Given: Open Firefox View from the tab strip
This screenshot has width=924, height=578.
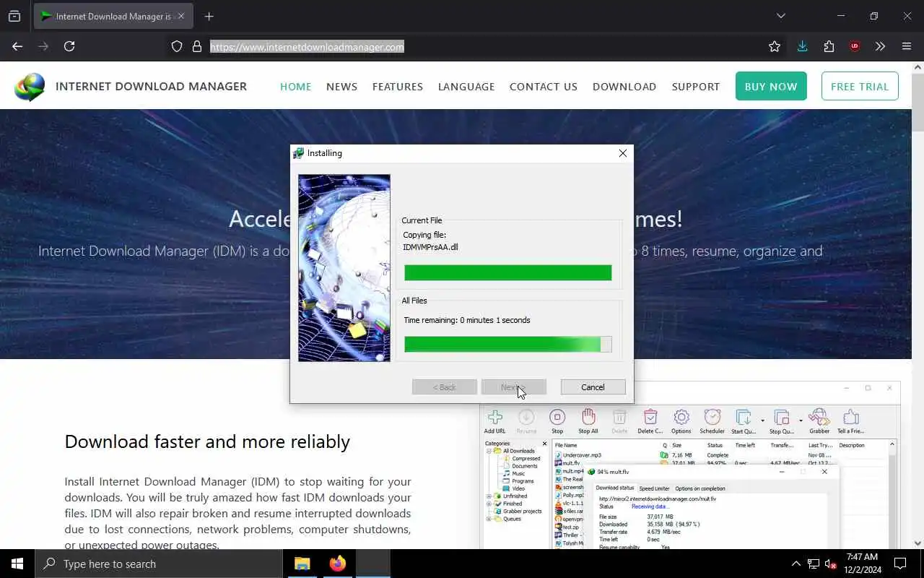Looking at the screenshot, I should [14, 16].
